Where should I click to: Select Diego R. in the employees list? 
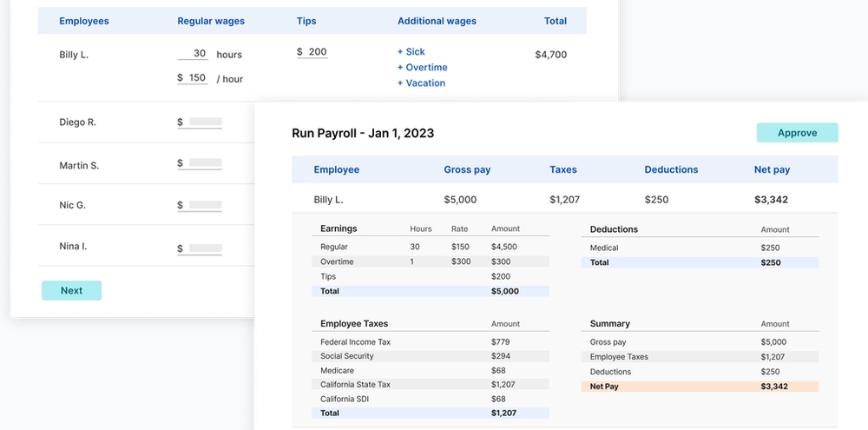point(77,122)
